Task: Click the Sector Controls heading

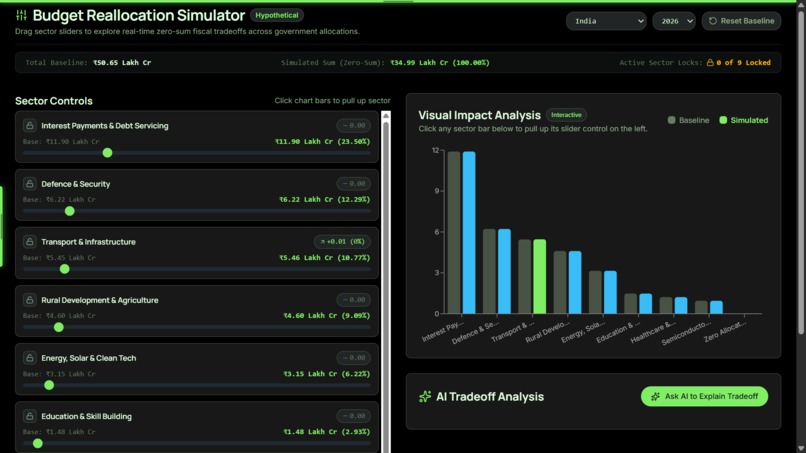Action: click(53, 101)
